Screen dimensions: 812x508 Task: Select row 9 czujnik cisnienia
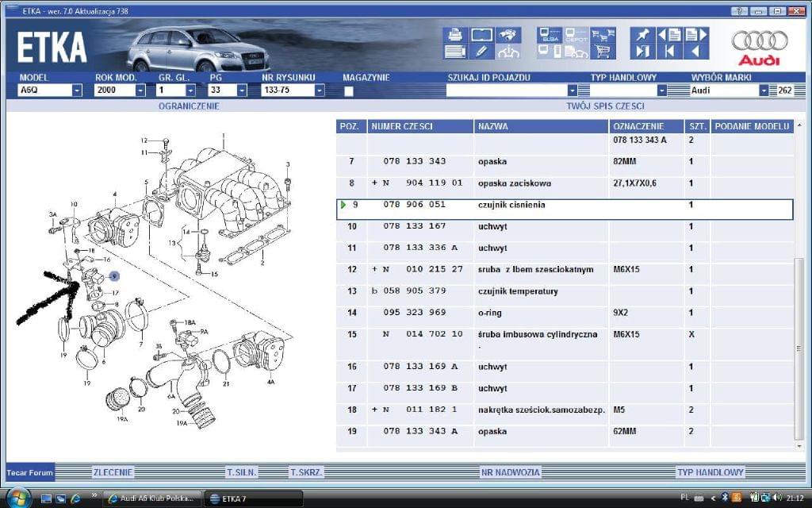tap(565, 210)
